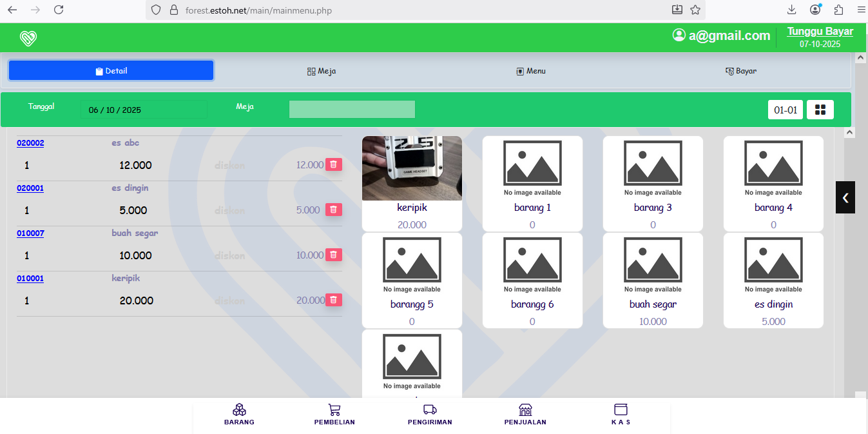Image resolution: width=868 pixels, height=434 pixels.
Task: Select the es dingin product card
Action: tap(773, 281)
